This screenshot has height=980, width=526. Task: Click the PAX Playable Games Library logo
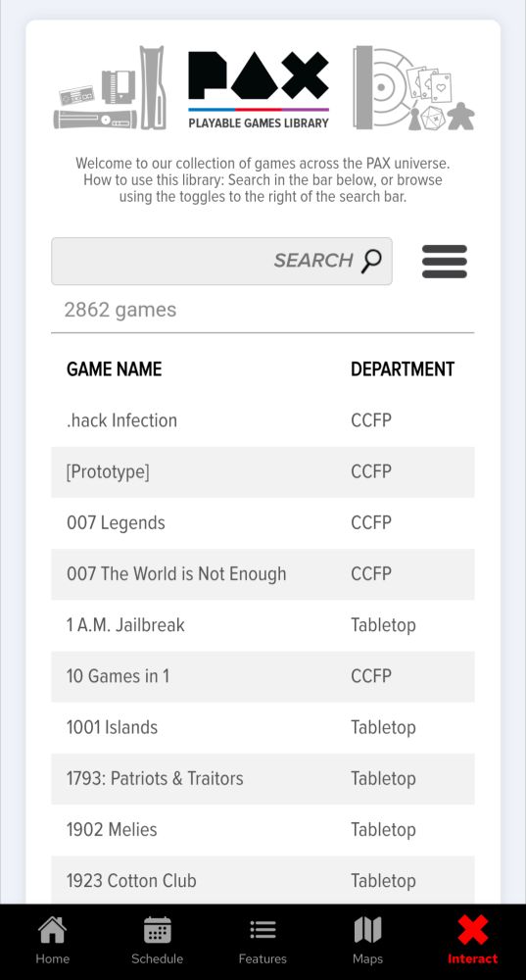coord(259,89)
